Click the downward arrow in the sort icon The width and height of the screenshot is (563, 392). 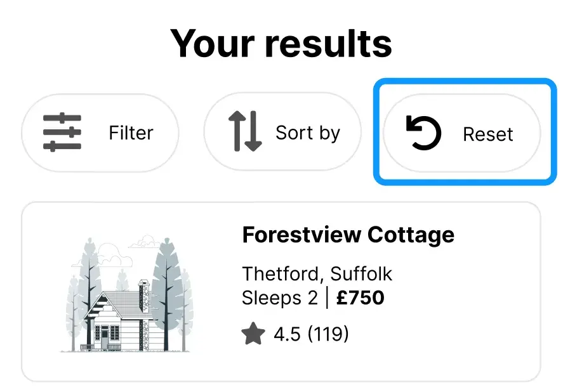[253, 132]
